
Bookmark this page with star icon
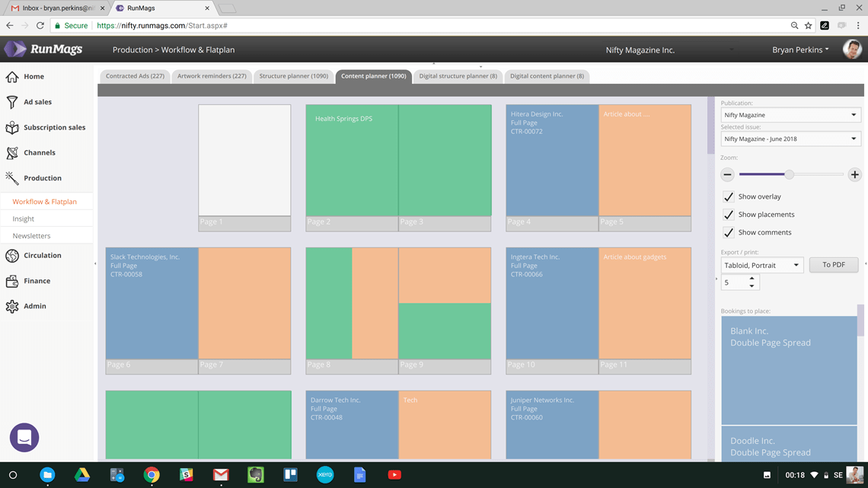pos(808,25)
